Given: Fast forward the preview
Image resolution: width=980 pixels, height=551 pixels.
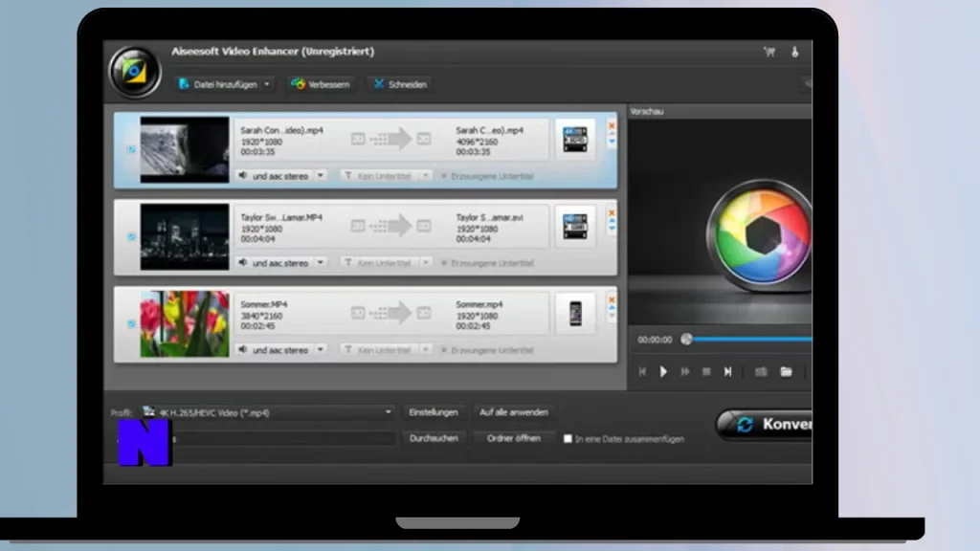Looking at the screenshot, I should [685, 372].
